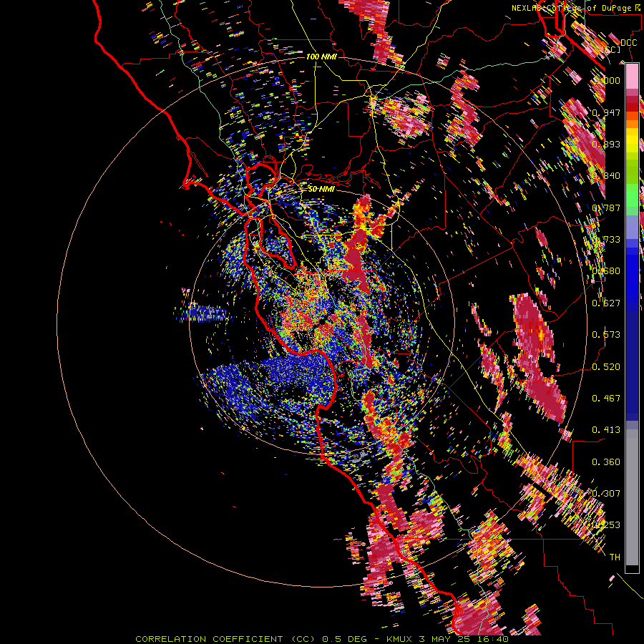Viewport: 644px width, 644px height.
Task: Click the "0.307" color scale value
Action: tap(606, 494)
